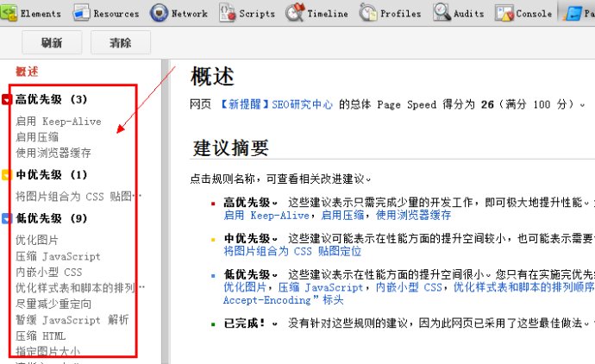Select 高优先级 (3) group heading
Image resolution: width=595 pixels, height=364 pixels.
[51, 99]
